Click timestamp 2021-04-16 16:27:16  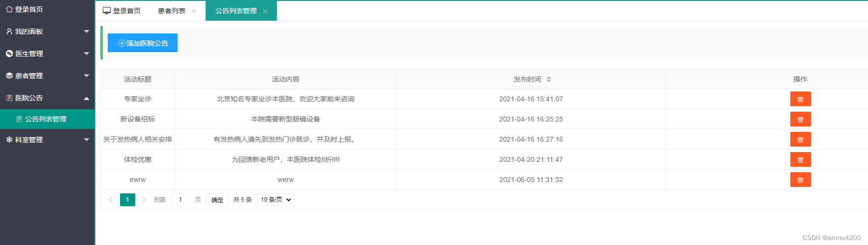tap(531, 139)
